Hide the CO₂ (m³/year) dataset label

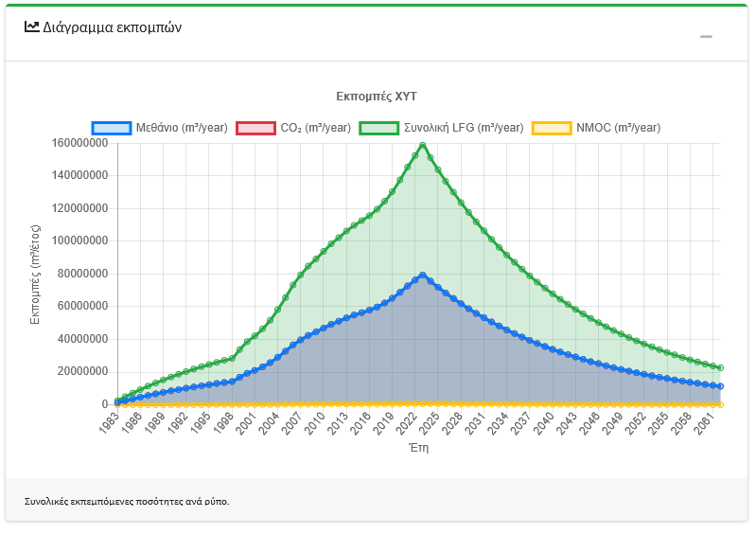coord(316,128)
